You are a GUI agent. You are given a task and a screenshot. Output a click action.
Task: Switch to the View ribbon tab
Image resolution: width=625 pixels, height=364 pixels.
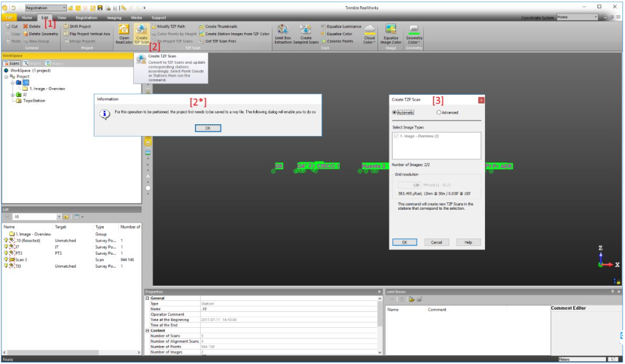click(62, 17)
